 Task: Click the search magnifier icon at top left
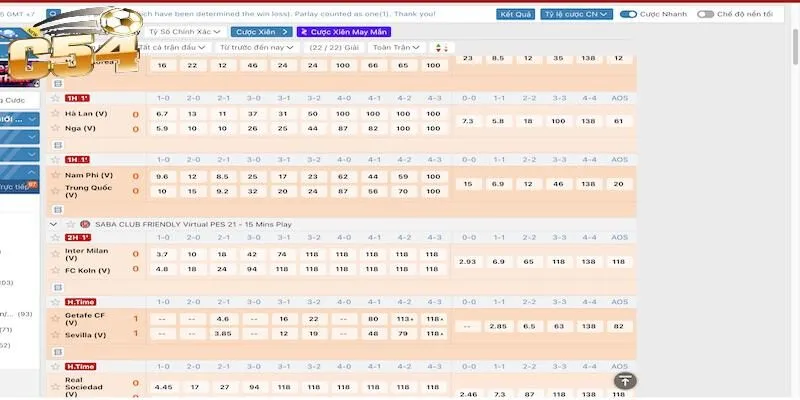tap(52, 15)
